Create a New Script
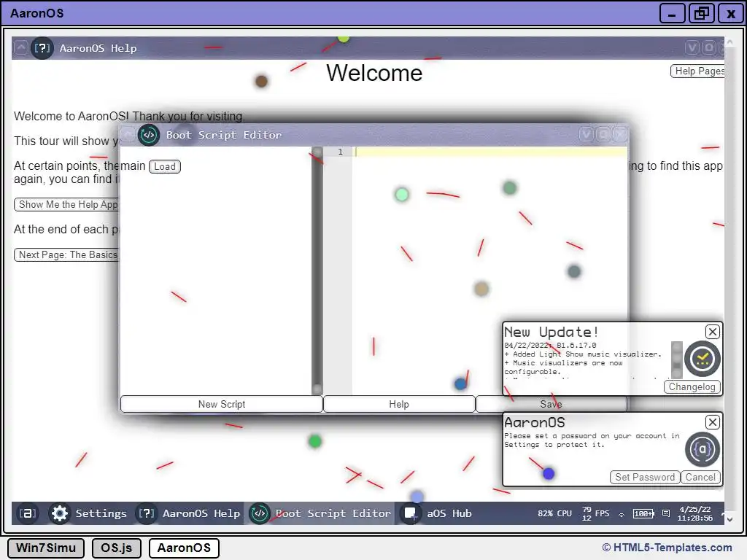This screenshot has height=560, width=747. (222, 404)
